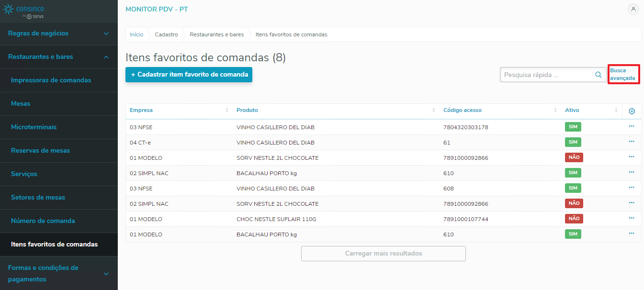Open Busca avançada link
The height and width of the screenshot is (290, 644).
[622, 74]
